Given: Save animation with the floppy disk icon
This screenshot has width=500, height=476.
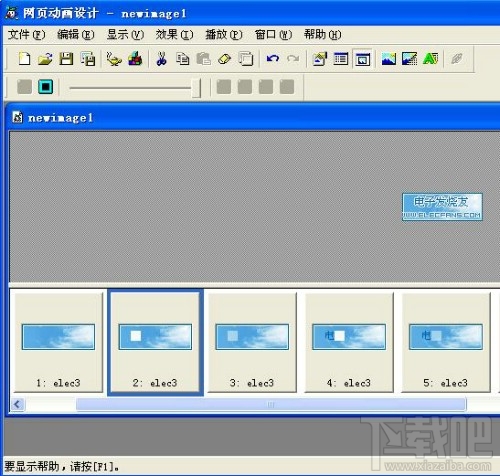Looking at the screenshot, I should click(66, 59).
